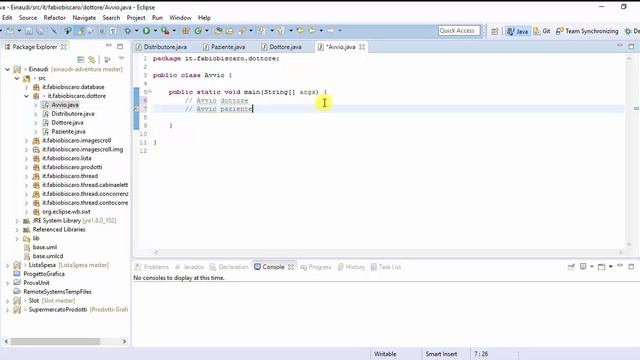
Task: Close the Console view tab
Action: 291,267
